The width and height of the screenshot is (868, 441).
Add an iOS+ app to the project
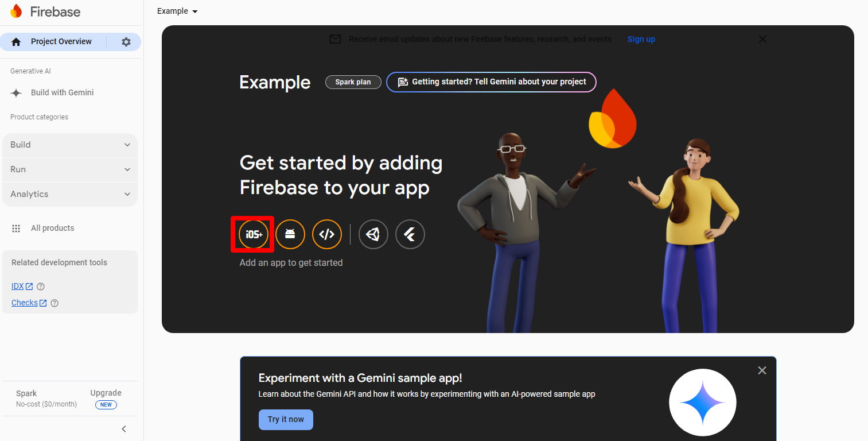[254, 234]
